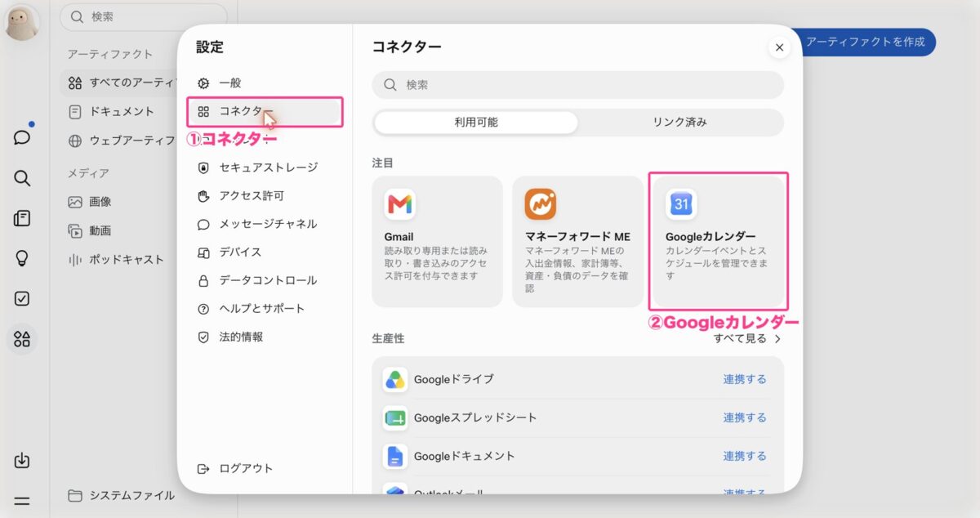The width and height of the screenshot is (980, 518).
Task: Click the Gmail logo icon
Action: 399,204
